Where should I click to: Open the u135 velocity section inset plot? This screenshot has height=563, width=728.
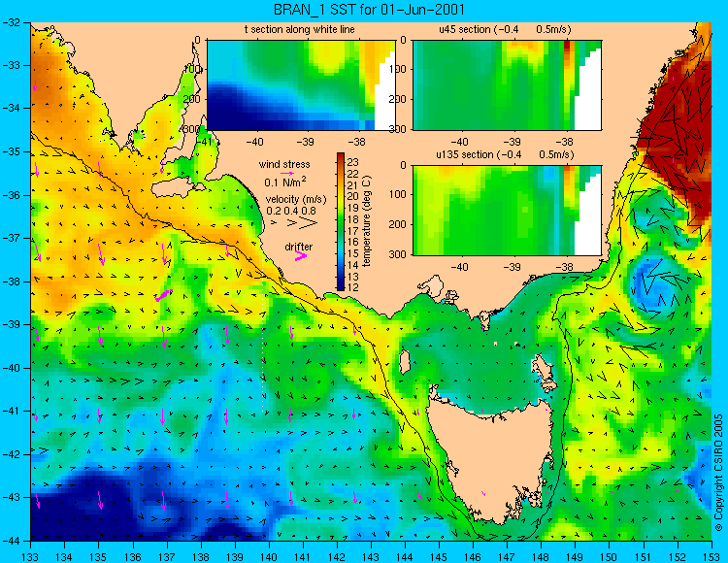pyautogui.click(x=507, y=210)
